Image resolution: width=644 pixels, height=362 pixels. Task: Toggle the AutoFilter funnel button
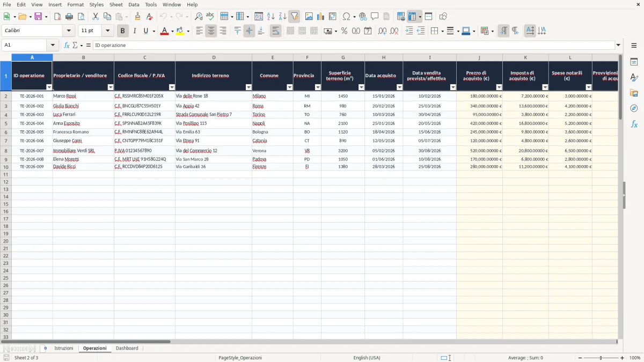[295, 17]
